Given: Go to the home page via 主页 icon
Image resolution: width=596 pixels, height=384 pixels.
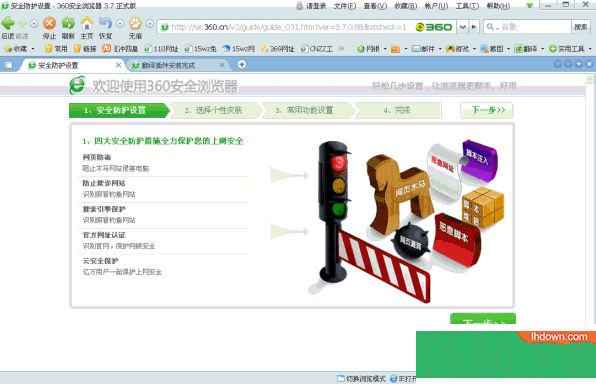Looking at the screenshot, I should 87,24.
